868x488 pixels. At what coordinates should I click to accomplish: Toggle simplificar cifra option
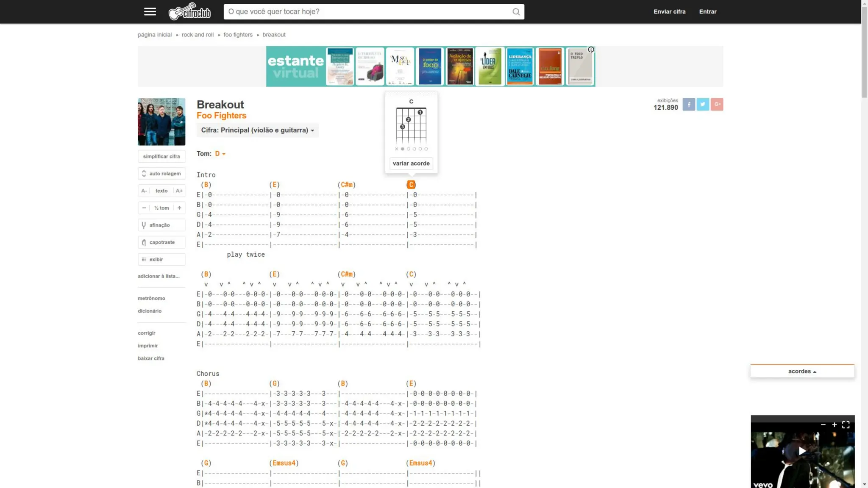161,156
